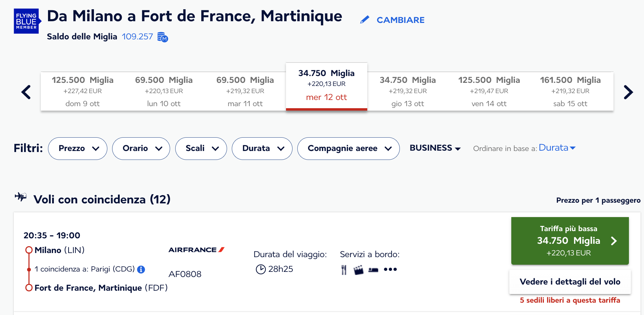Show previous dates with left arrow

pos(26,92)
